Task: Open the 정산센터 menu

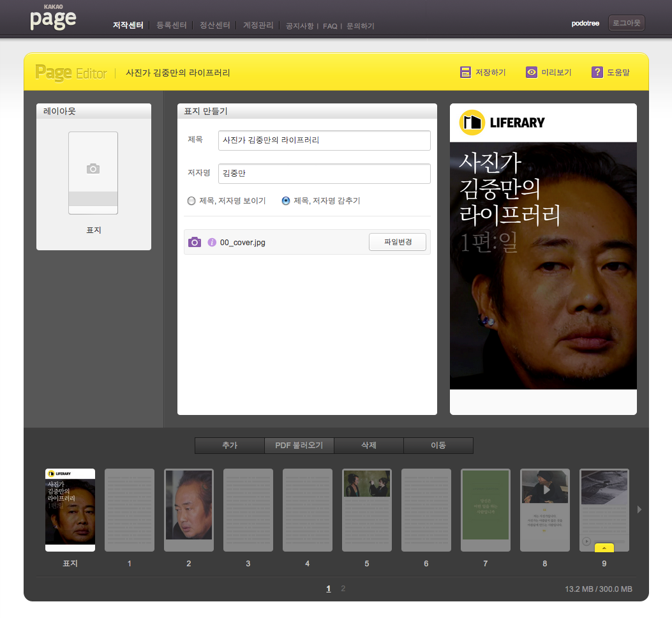Action: pos(214,26)
